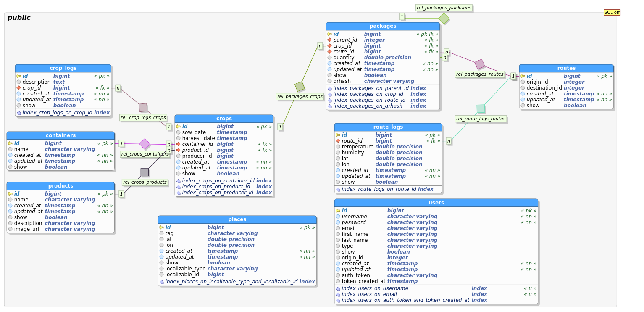Click the rel_crop_logs_crops square connector
644x312 pixels.
[x=143, y=108]
